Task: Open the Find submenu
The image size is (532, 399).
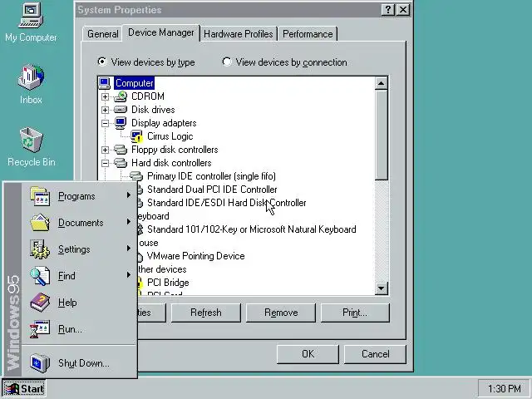Action: 80,276
